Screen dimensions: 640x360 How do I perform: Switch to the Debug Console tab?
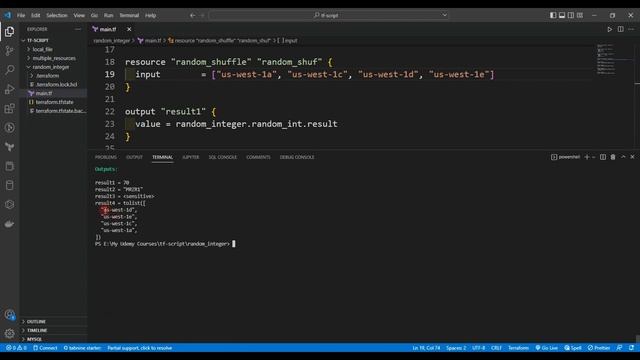pyautogui.click(x=297, y=157)
